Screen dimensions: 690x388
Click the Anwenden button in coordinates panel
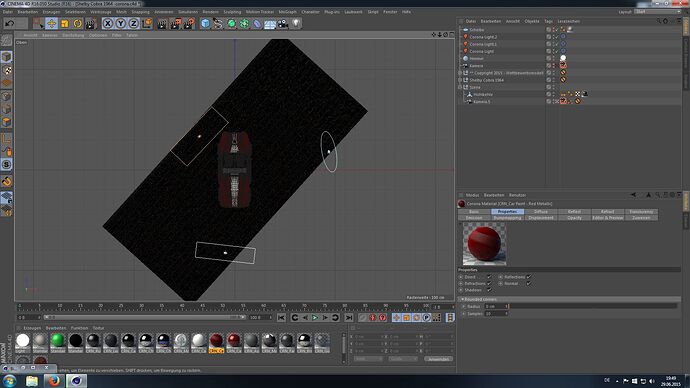438,359
